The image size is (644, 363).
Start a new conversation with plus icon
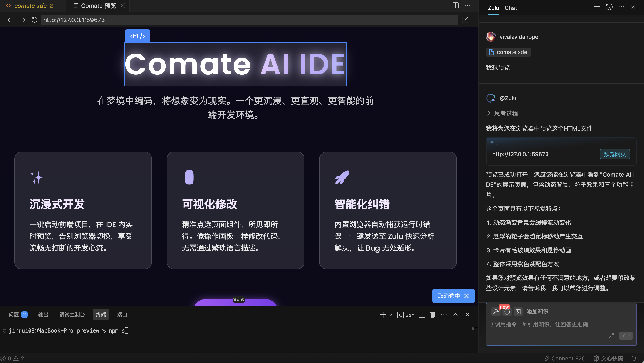pos(597,7)
